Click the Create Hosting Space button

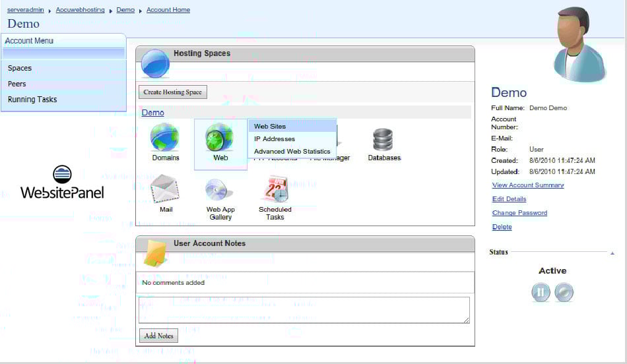[173, 92]
